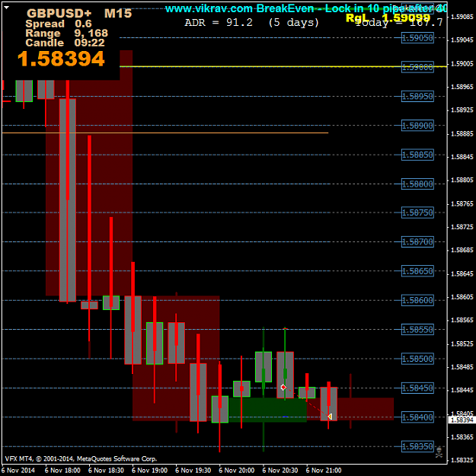Click the boxed 1.58850 level label

[417, 155]
